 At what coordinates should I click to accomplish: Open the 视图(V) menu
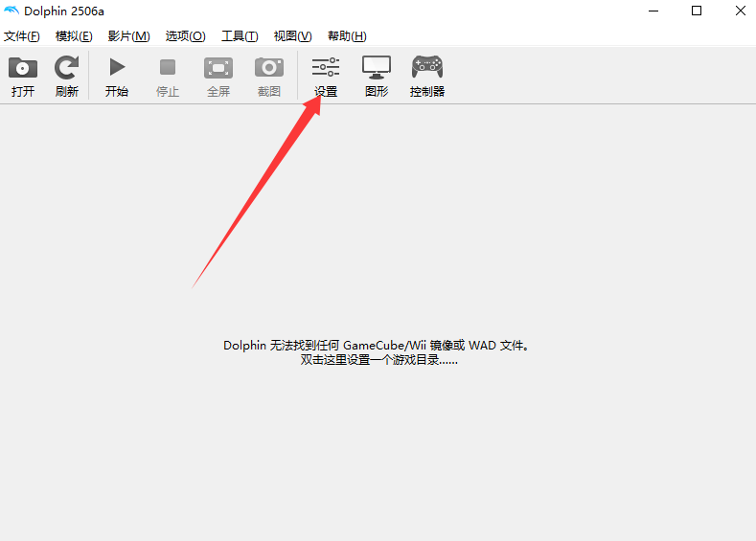pyautogui.click(x=292, y=36)
